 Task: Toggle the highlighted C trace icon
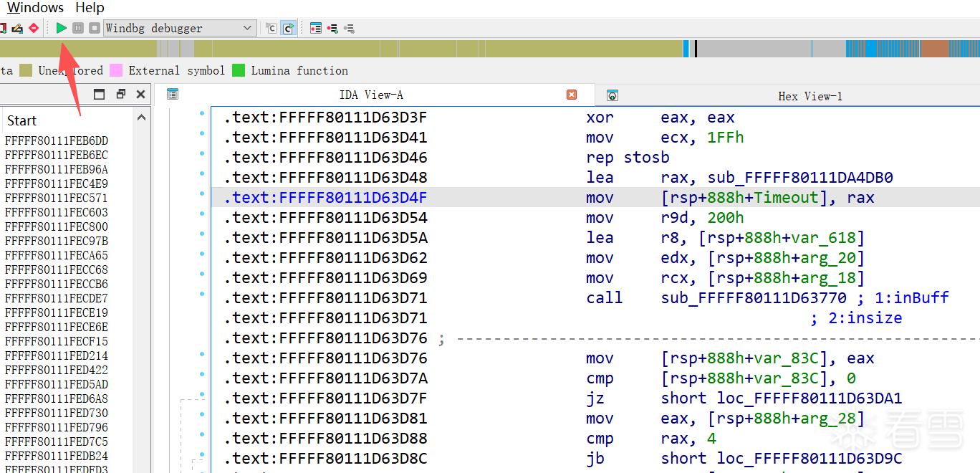pos(287,28)
